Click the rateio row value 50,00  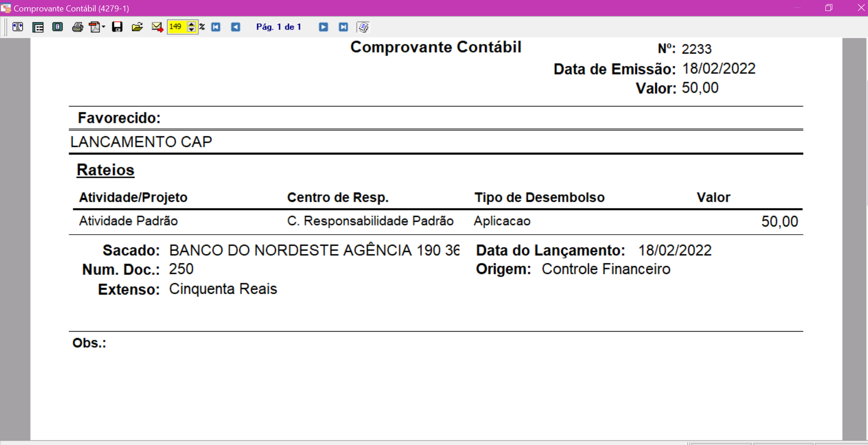tap(780, 222)
